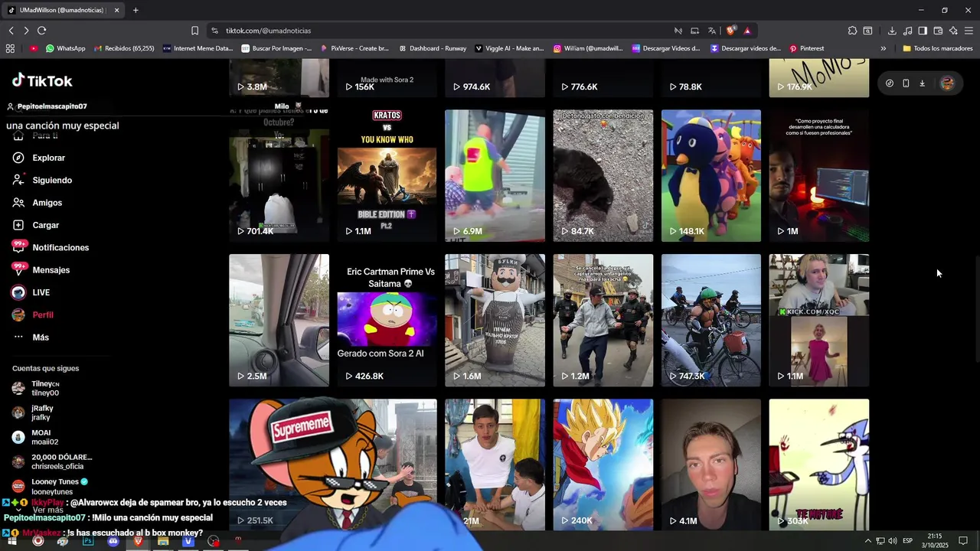Image resolution: width=980 pixels, height=551 pixels.
Task: Open the calculator project video 1M
Action: pyautogui.click(x=819, y=175)
